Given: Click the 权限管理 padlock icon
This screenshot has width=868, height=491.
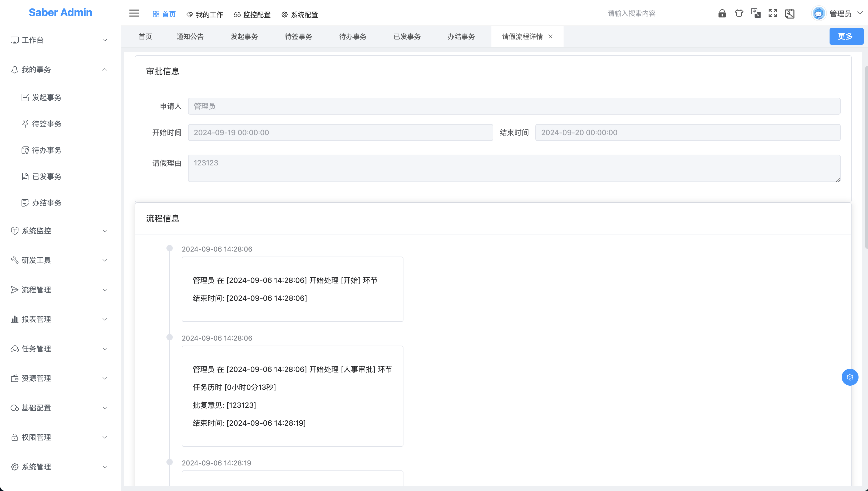Looking at the screenshot, I should [14, 437].
